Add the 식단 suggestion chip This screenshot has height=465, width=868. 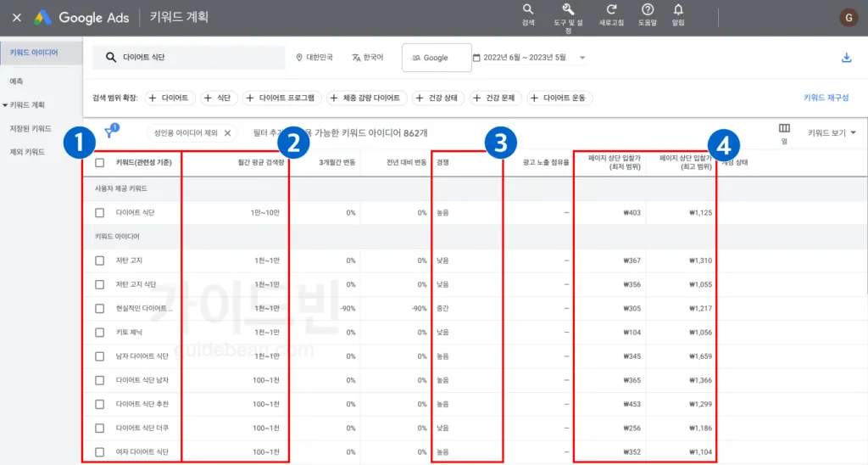(x=218, y=98)
